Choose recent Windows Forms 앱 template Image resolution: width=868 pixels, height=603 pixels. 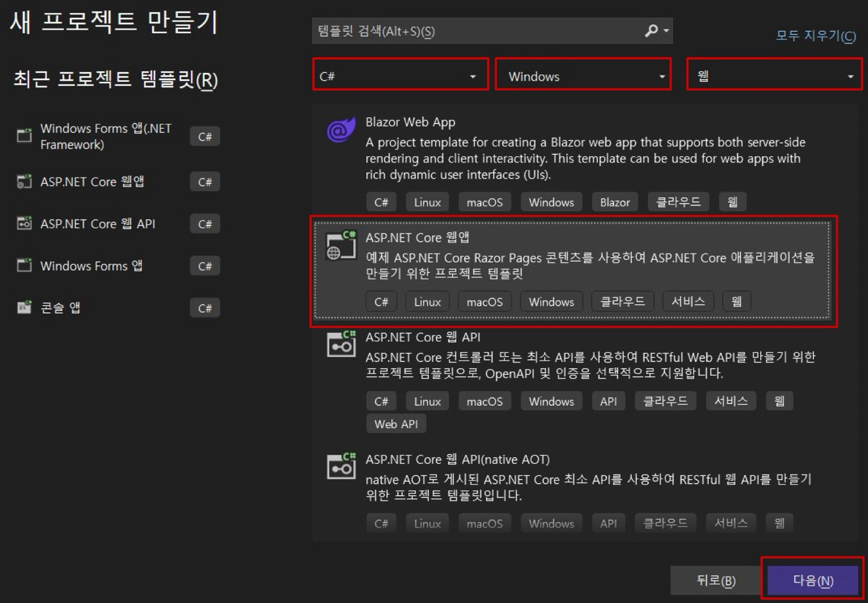pos(118,266)
